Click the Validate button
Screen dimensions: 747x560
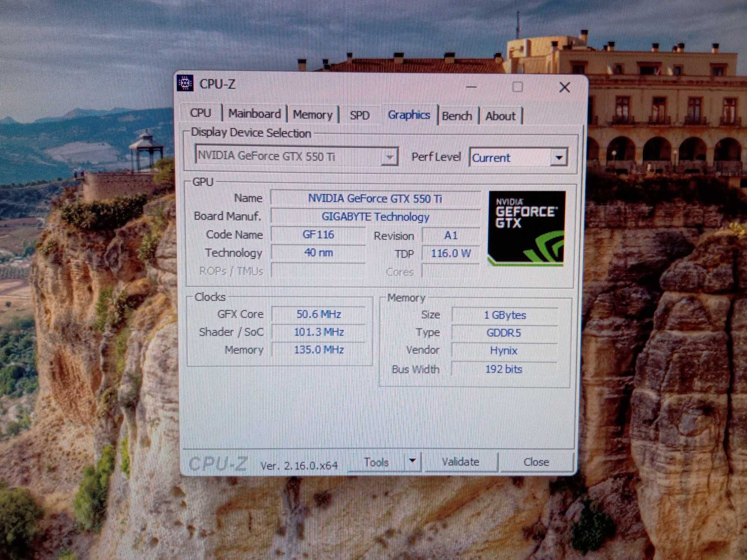pos(461,462)
